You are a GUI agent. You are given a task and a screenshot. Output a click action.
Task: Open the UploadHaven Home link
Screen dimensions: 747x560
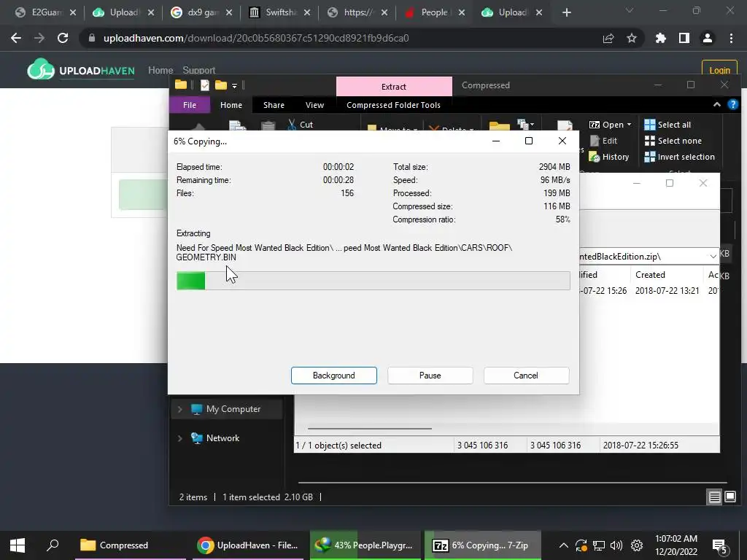(160, 71)
